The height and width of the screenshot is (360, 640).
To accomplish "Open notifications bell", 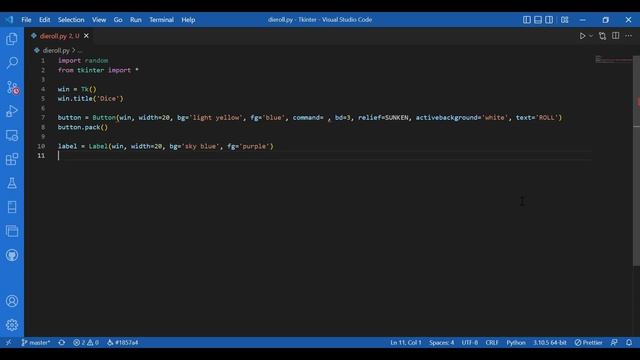I will (x=629, y=342).
